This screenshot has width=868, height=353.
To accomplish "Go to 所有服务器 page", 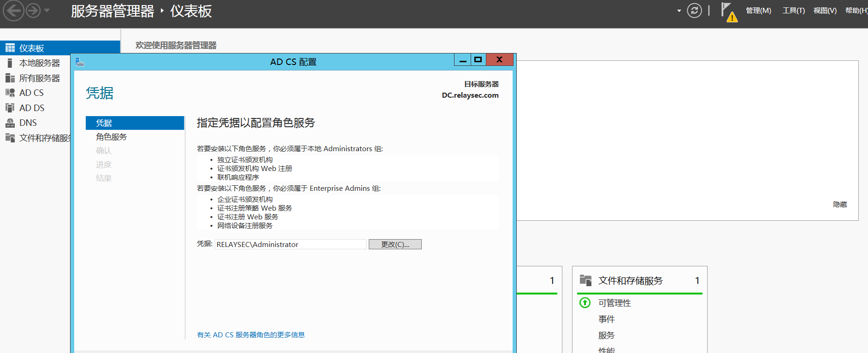I will pos(40,78).
